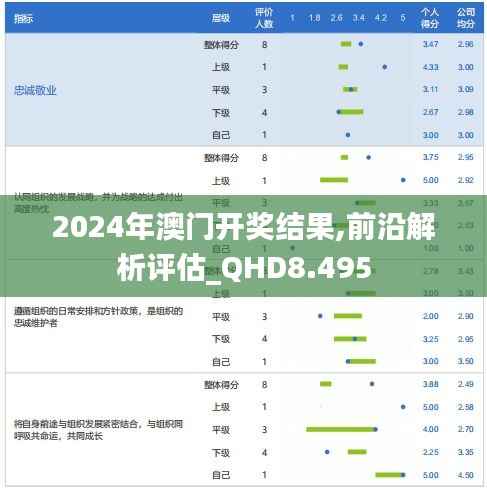Viewport: 487px width, 492px height.
Task: Select the company average 2.90
Action: click(x=465, y=316)
